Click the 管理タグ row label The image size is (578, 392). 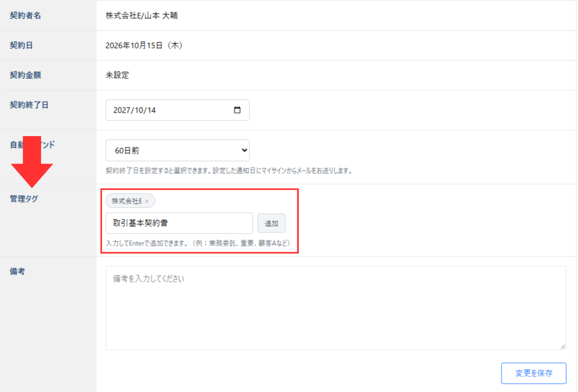[x=24, y=199]
